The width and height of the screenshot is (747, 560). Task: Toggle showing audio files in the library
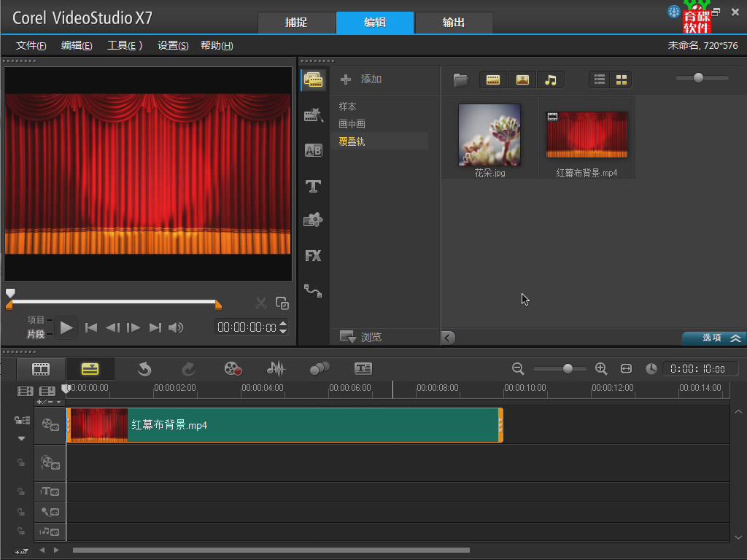coord(551,80)
